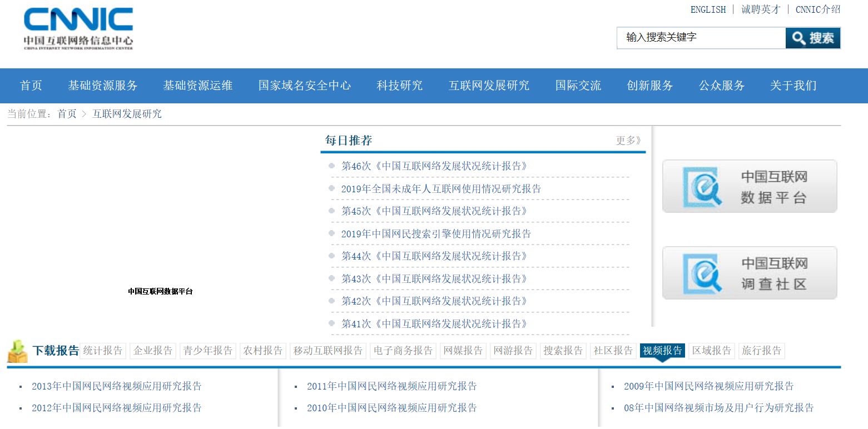Open 2010年中国网民网络视频应用研究报告

[392, 408]
